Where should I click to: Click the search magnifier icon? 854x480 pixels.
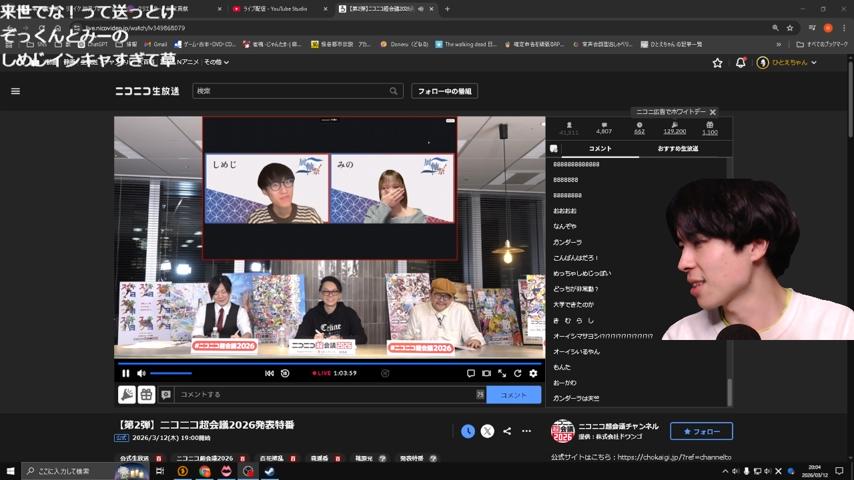click(393, 91)
